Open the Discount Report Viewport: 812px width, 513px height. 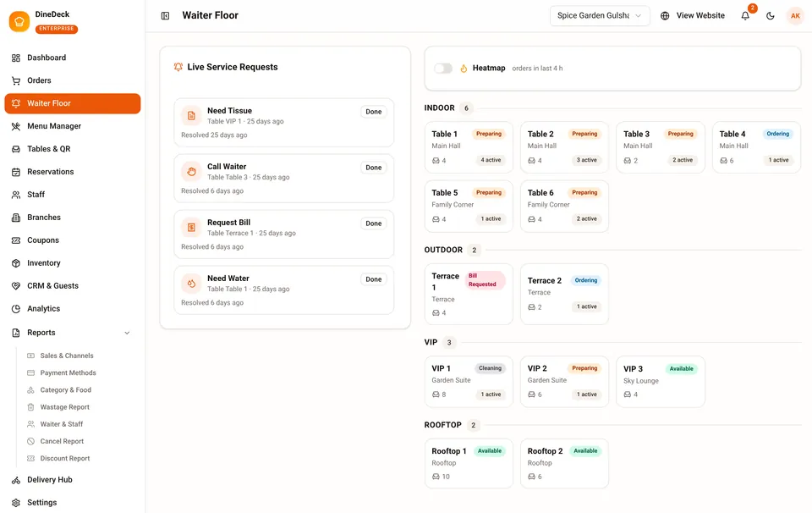65,458
